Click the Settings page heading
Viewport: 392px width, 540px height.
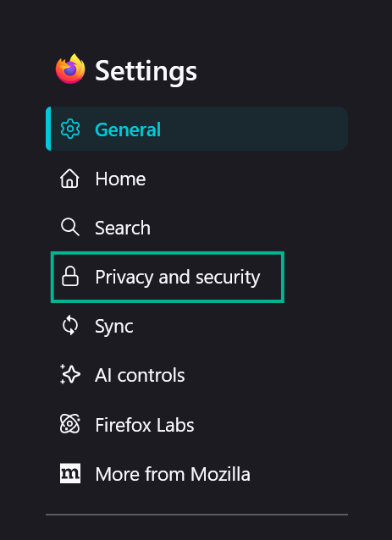146,70
